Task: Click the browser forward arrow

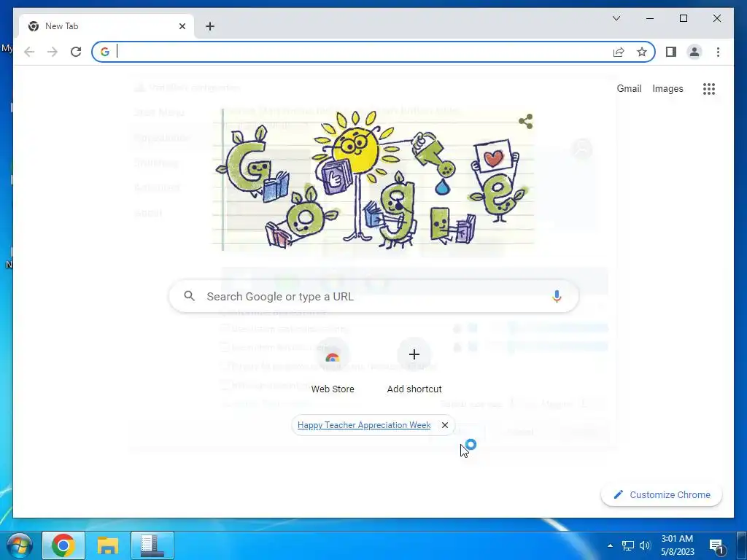Action: coord(53,52)
